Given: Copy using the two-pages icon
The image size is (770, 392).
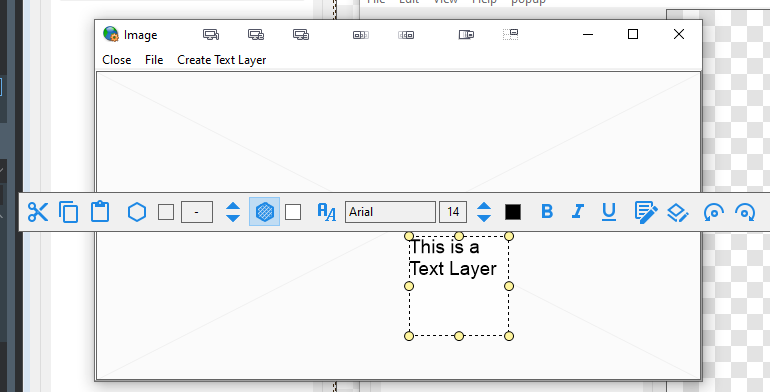Looking at the screenshot, I should [x=69, y=212].
